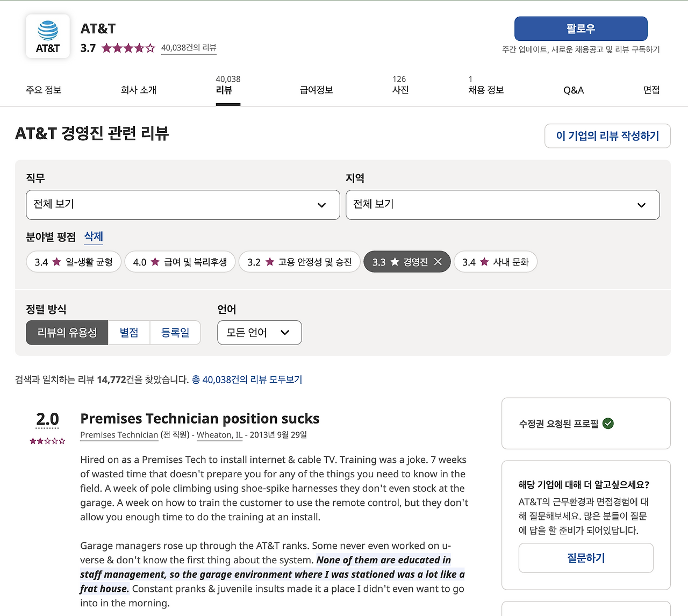Filter by 3.4 사내 문화 rating

click(x=496, y=262)
